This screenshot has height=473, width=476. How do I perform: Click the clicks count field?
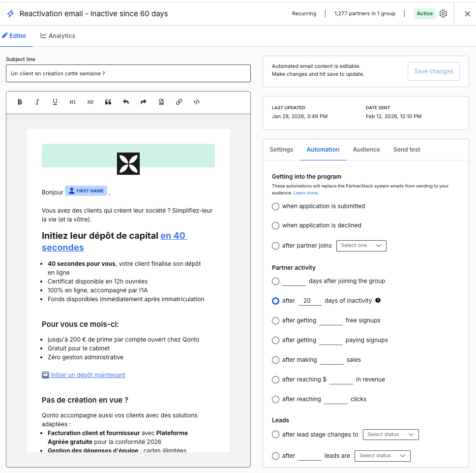pos(336,399)
